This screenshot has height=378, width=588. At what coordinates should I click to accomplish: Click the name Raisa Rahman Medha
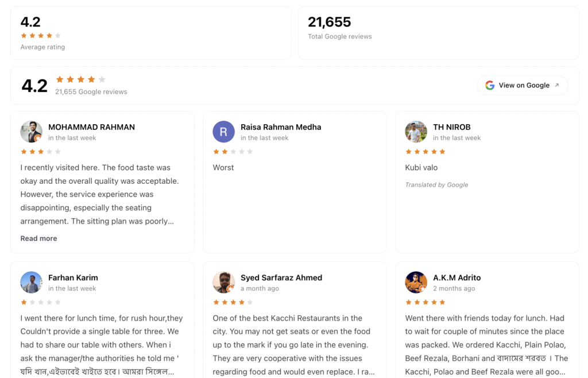[281, 127]
